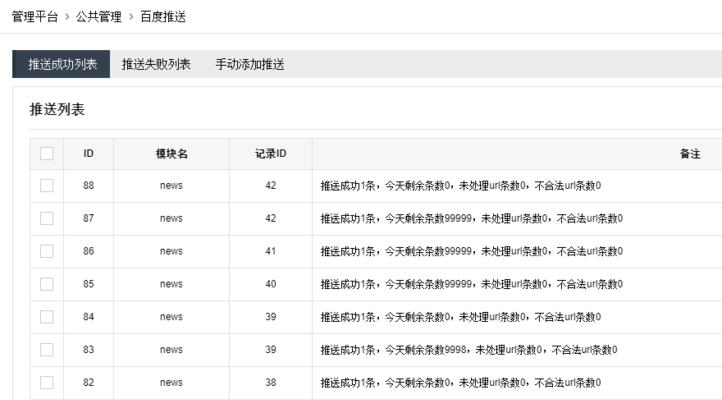722x400 pixels.
Task: Click news module cell in row 82
Action: click(x=171, y=383)
